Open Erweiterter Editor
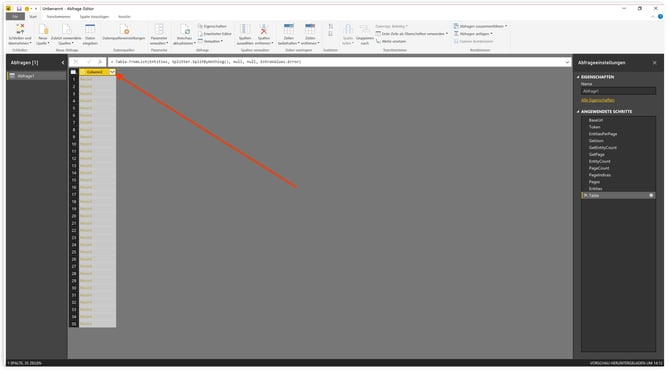The image size is (670, 374). [215, 34]
